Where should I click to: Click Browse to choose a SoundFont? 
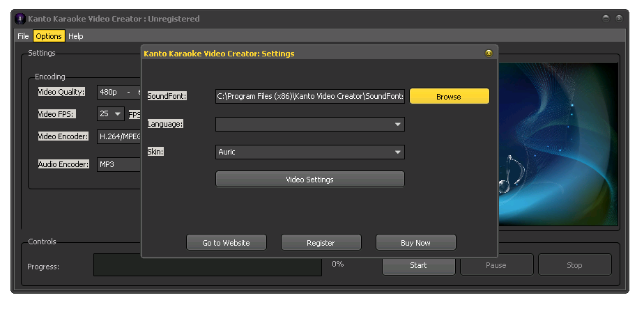pos(450,97)
